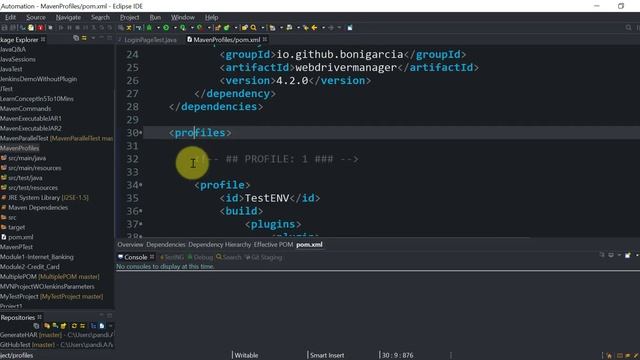Click the Quick Access search icon top right
The image size is (640, 360).
click(628, 28)
